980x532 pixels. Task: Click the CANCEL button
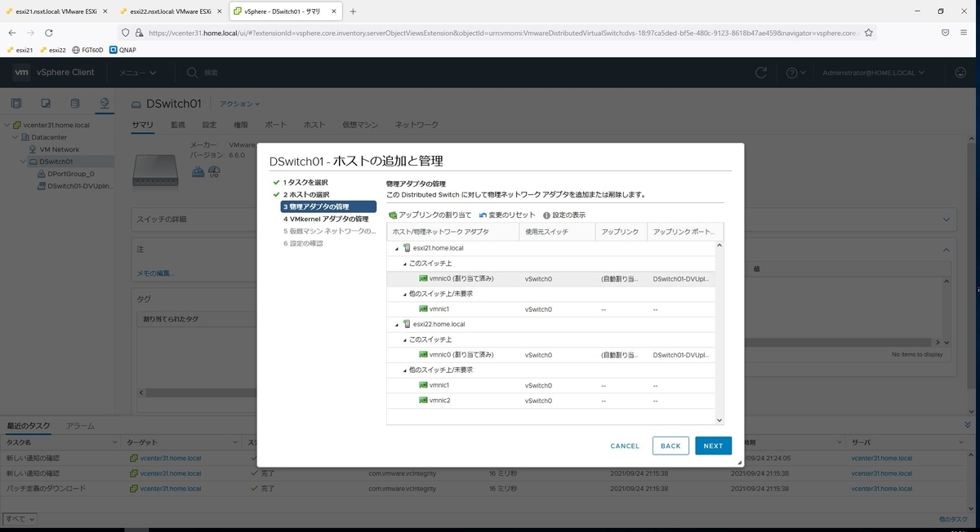coord(625,446)
